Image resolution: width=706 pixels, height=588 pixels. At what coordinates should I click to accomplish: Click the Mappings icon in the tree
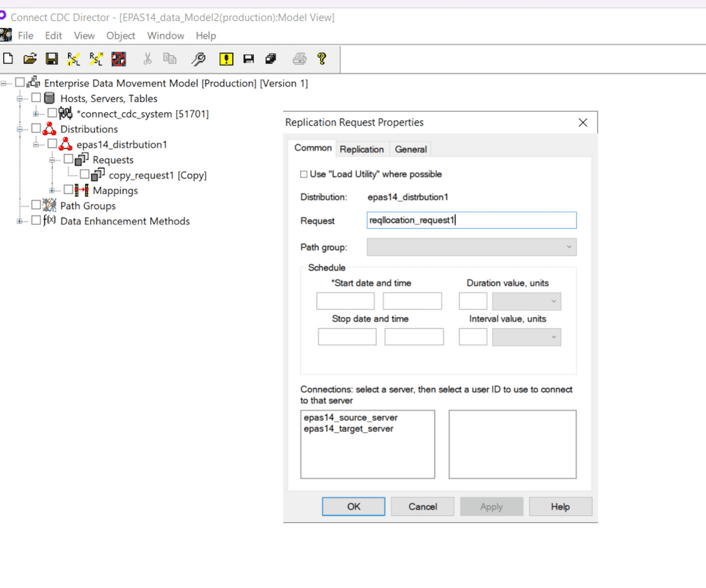coord(82,190)
